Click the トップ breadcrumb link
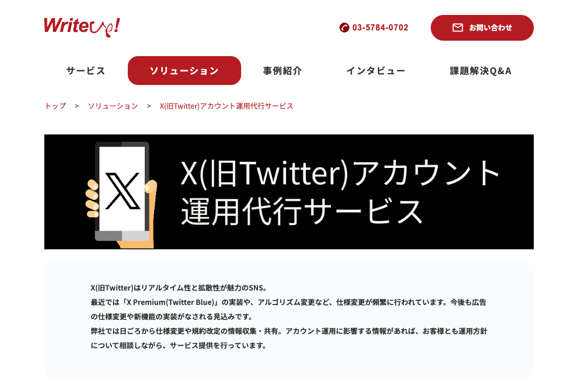 coord(55,106)
